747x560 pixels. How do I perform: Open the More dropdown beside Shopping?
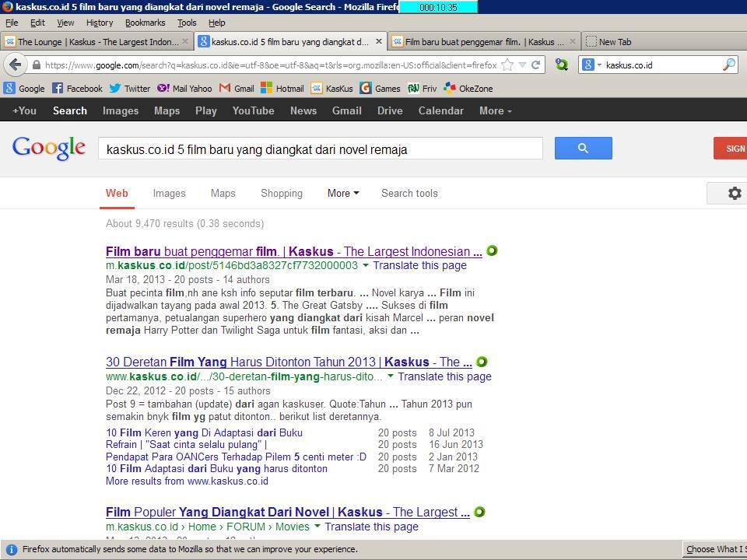tap(342, 193)
